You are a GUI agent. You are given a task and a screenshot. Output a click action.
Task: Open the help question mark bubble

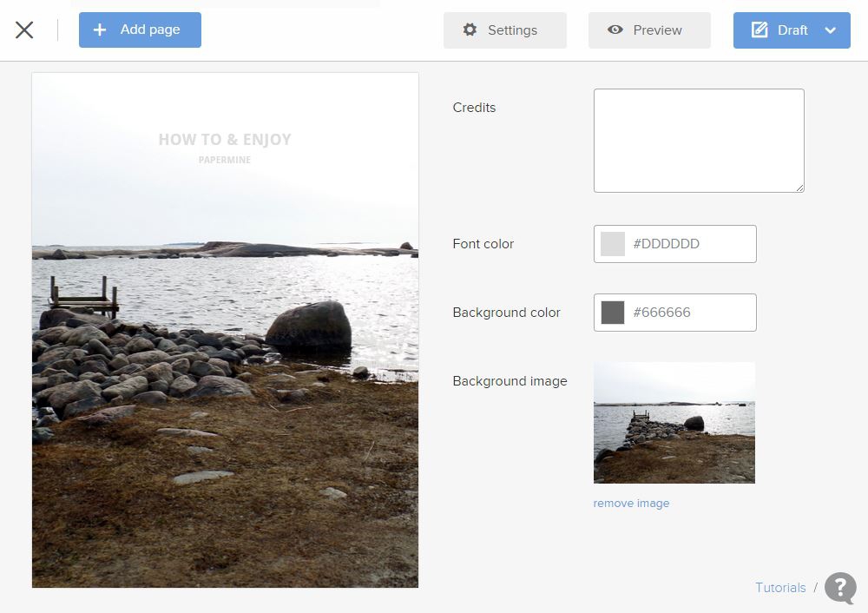point(839,588)
